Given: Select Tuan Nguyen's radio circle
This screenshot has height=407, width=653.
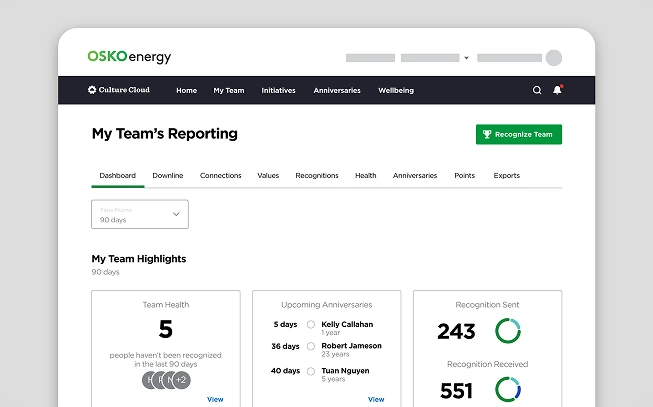Looking at the screenshot, I should 311,371.
